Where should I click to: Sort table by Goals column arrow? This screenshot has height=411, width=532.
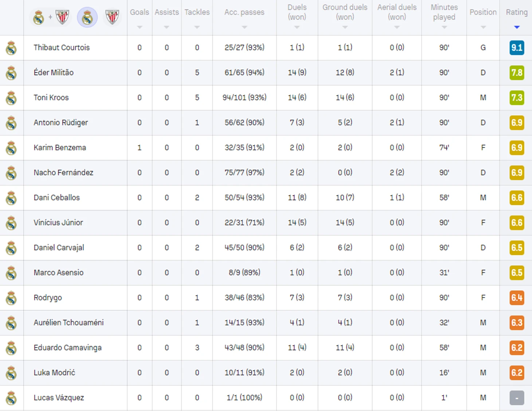[140, 27]
